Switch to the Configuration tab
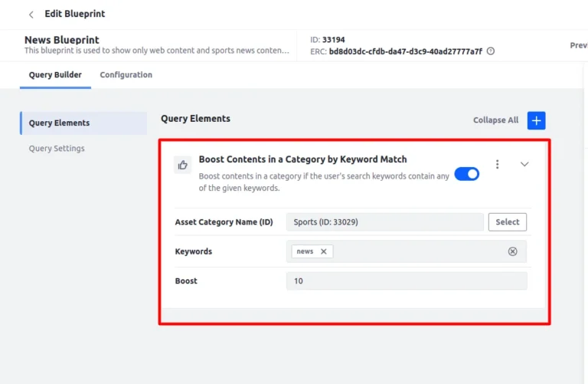 click(x=126, y=74)
